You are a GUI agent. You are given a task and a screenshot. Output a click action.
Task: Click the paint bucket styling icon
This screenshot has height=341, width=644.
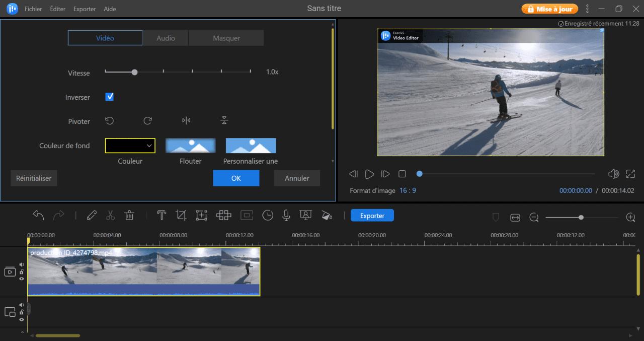tap(327, 215)
